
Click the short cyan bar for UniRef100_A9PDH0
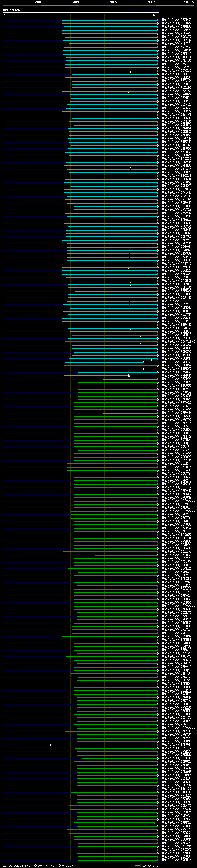pos(97,376)
